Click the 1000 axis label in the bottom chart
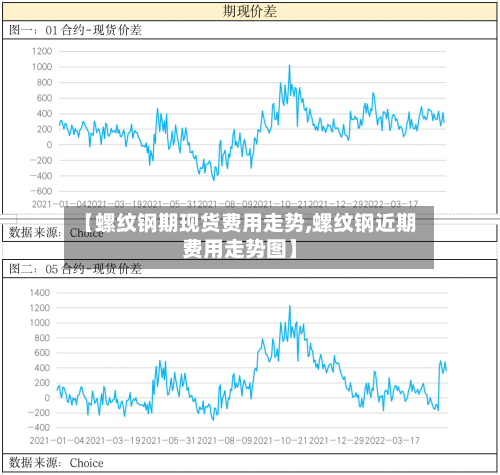Image resolution: width=500 pixels, height=475 pixels. coord(40,323)
